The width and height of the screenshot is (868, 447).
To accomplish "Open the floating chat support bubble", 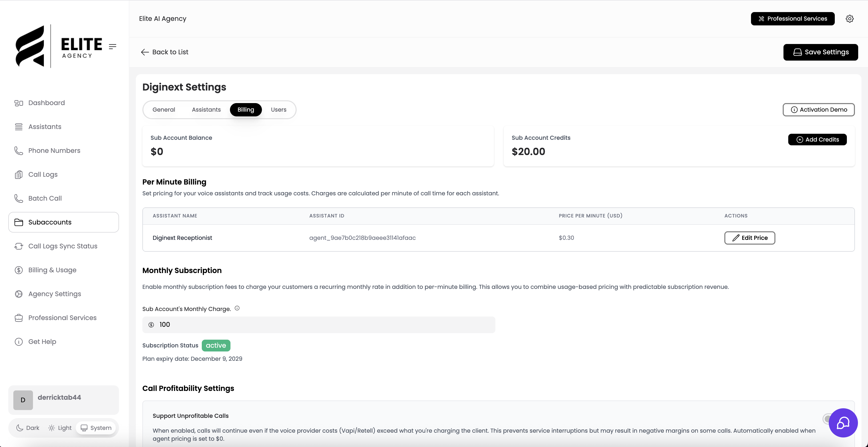I will 843,423.
